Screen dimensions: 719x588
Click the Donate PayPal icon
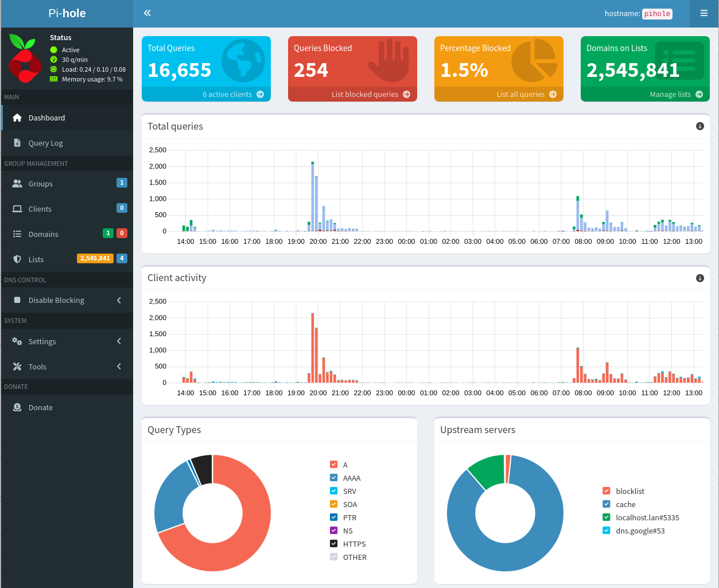pyautogui.click(x=17, y=407)
